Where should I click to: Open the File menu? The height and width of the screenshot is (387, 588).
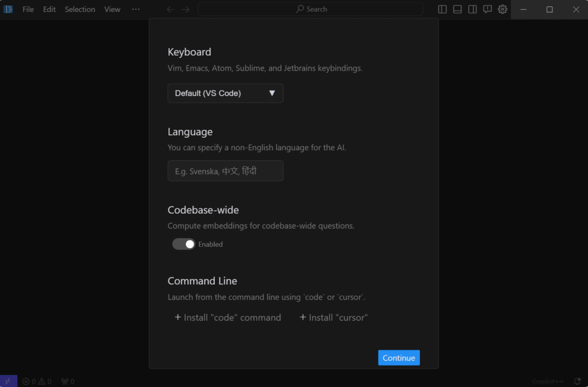tap(28, 9)
